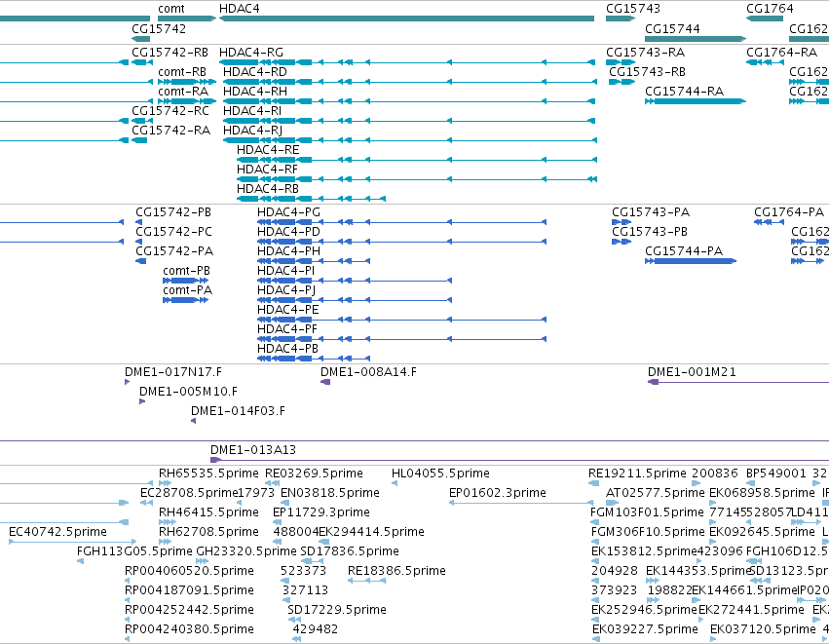Select the DME1-008A14.F clone label
829x644 pixels.
(x=368, y=372)
